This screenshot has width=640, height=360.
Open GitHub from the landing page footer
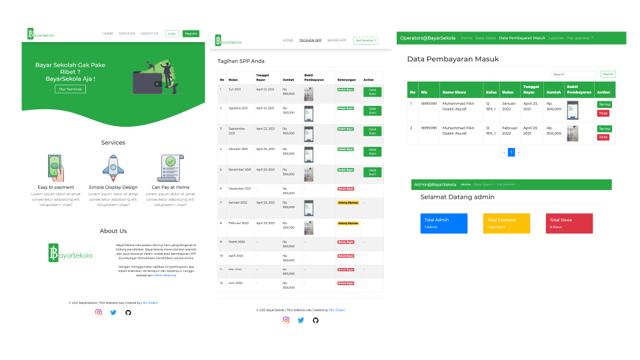pyautogui.click(x=128, y=312)
